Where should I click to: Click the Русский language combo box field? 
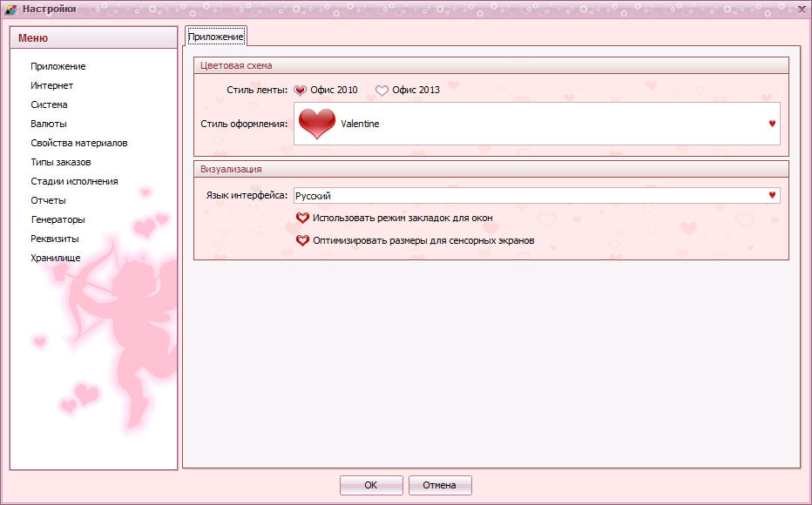pyautogui.click(x=537, y=196)
